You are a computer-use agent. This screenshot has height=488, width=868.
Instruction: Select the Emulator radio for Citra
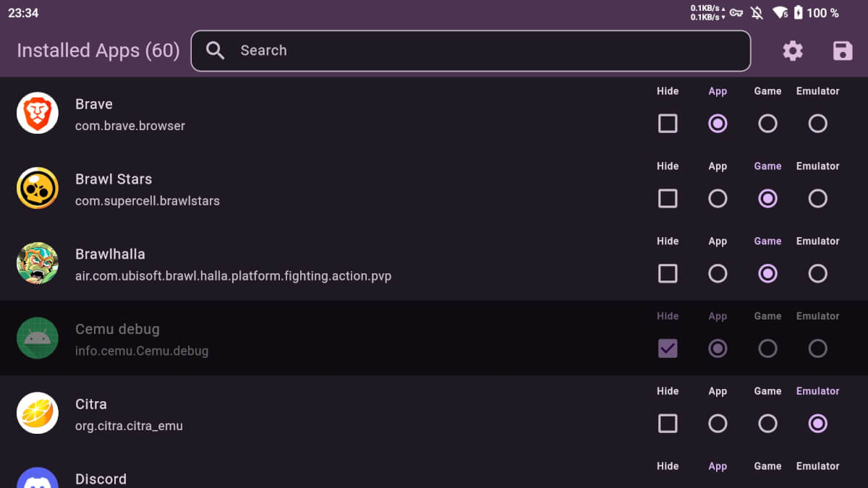click(818, 424)
